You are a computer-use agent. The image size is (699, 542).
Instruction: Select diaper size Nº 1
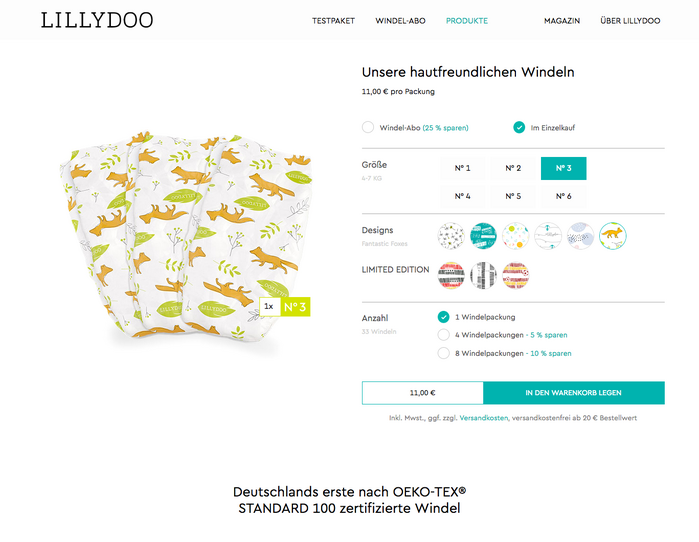(x=462, y=169)
